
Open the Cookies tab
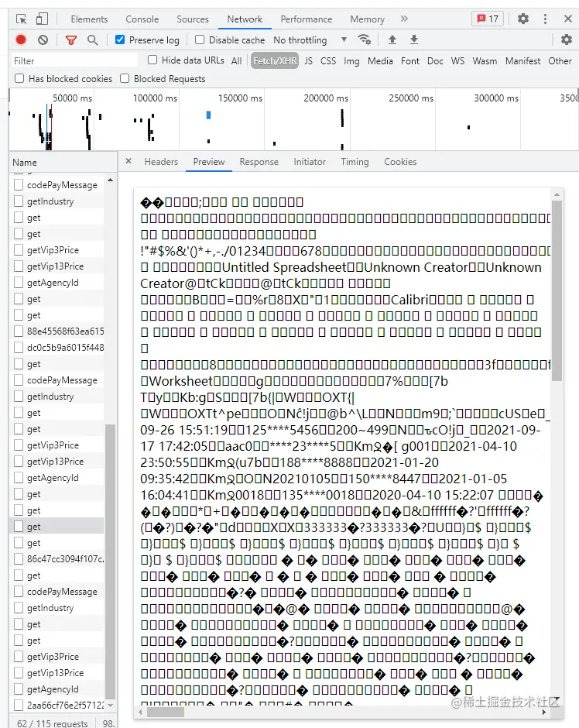(400, 162)
